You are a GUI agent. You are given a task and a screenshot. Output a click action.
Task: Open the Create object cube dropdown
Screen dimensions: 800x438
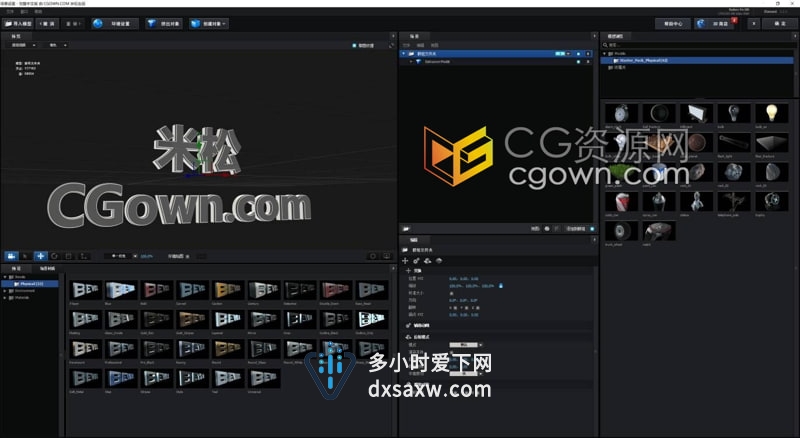[x=209, y=23]
